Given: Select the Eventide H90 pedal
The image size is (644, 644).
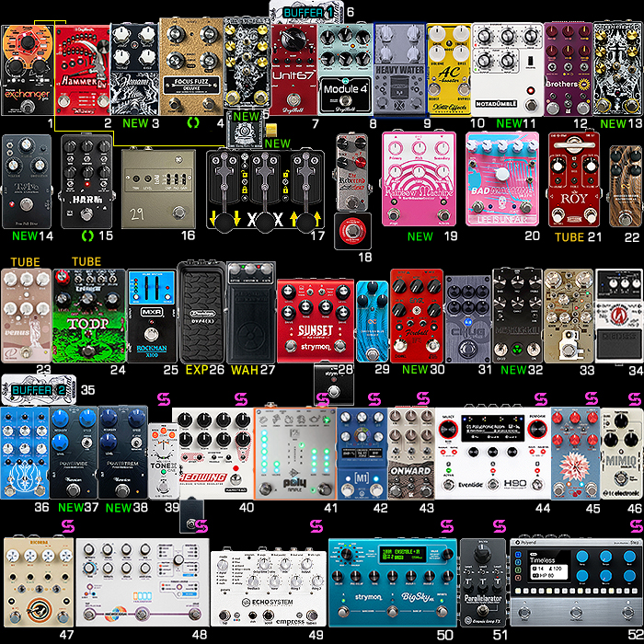Looking at the screenshot, I should point(492,454).
